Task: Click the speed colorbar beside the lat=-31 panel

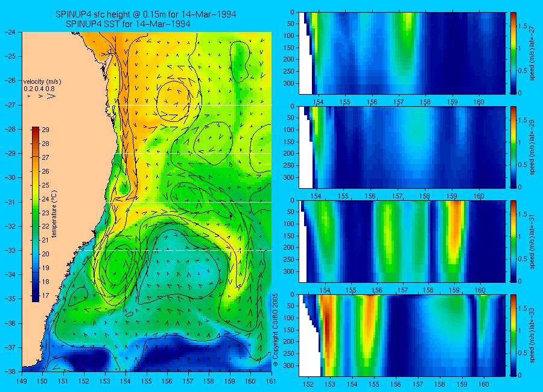Action: click(x=513, y=241)
